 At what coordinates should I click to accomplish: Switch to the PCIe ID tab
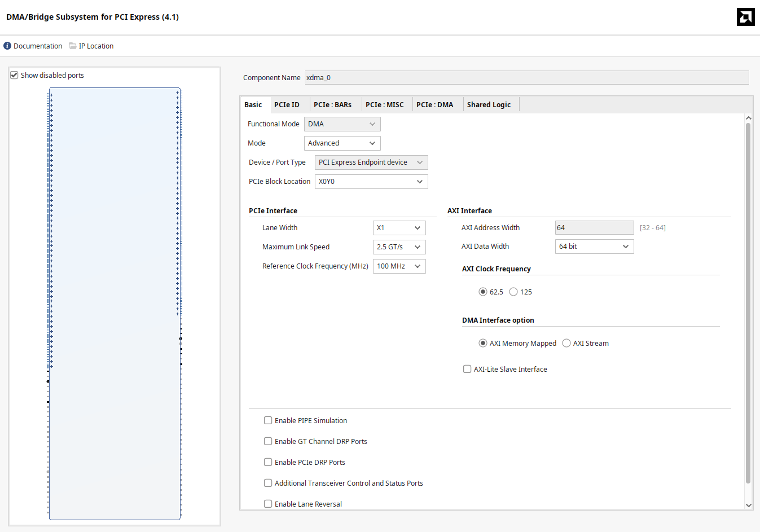[287, 105]
